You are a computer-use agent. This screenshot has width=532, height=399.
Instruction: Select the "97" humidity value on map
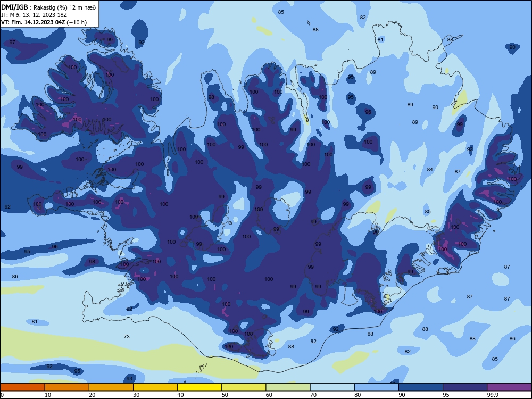coord(12,43)
